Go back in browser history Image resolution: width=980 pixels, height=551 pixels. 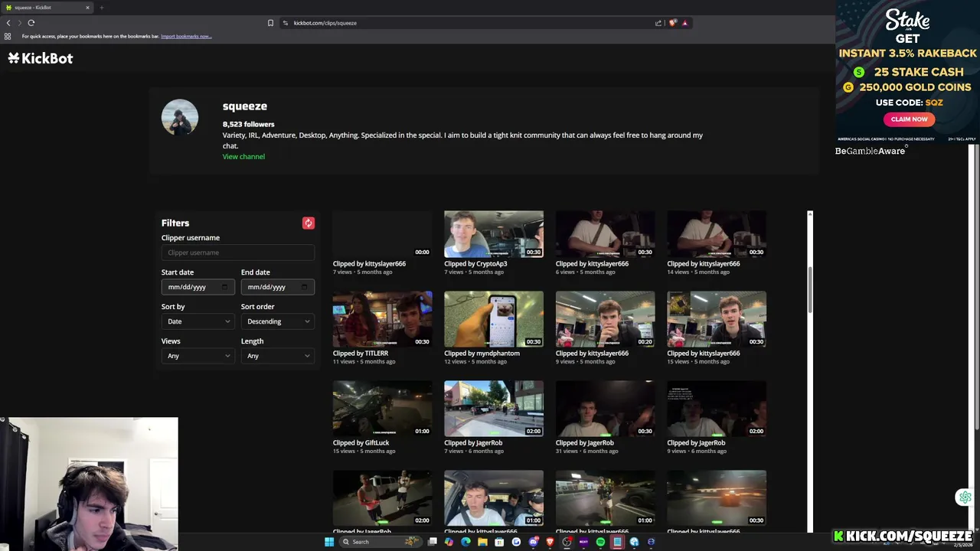pos(8,23)
